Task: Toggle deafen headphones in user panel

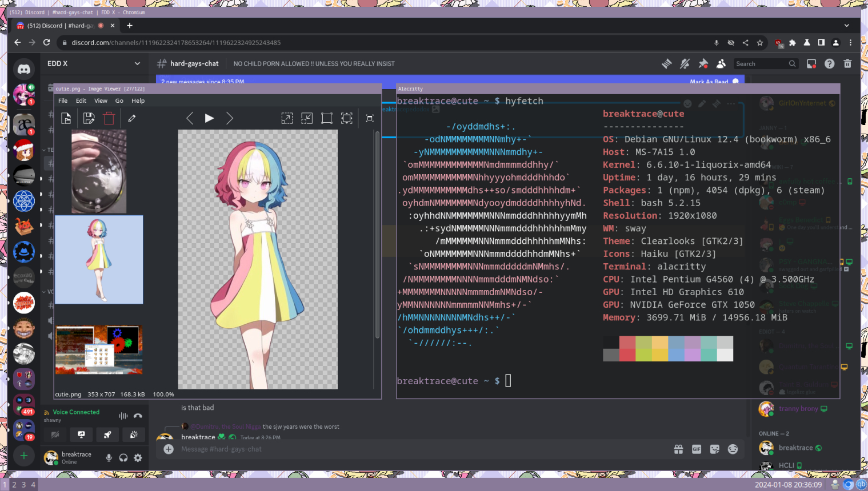Action: 123,458
